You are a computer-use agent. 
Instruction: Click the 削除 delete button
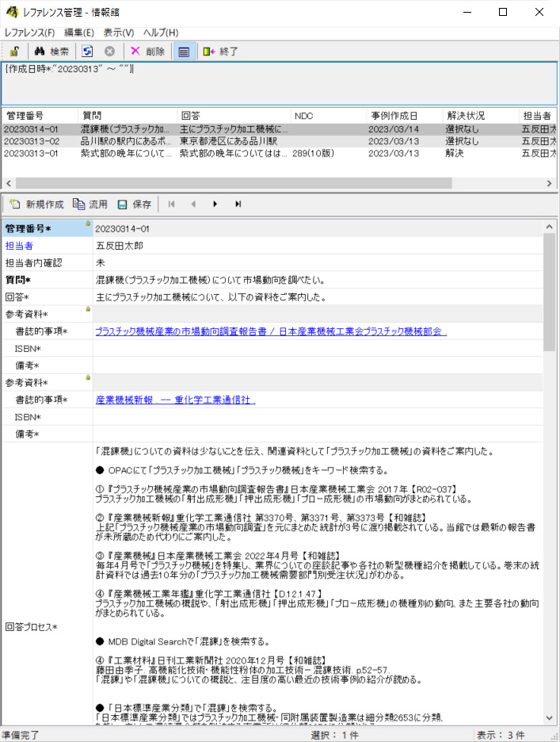147,51
